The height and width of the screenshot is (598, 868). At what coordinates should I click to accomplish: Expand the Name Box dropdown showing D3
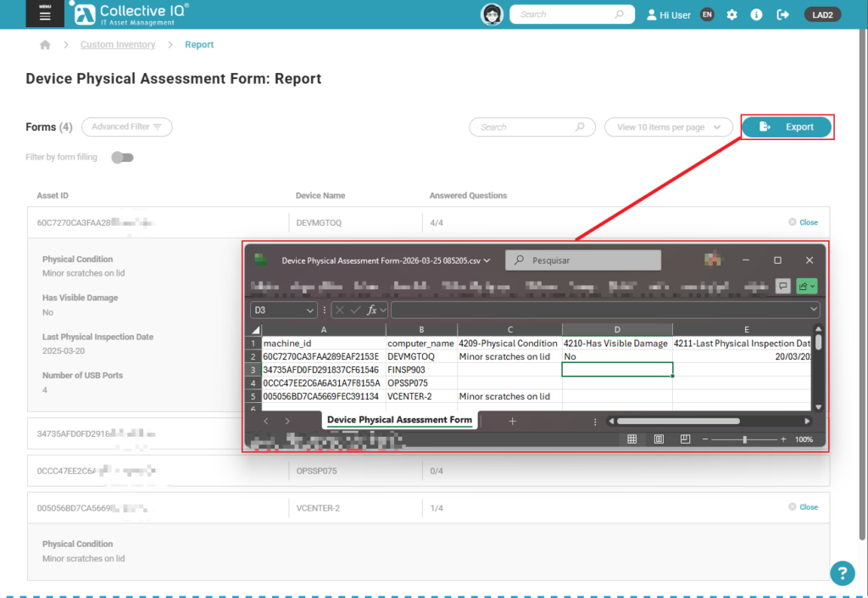309,310
